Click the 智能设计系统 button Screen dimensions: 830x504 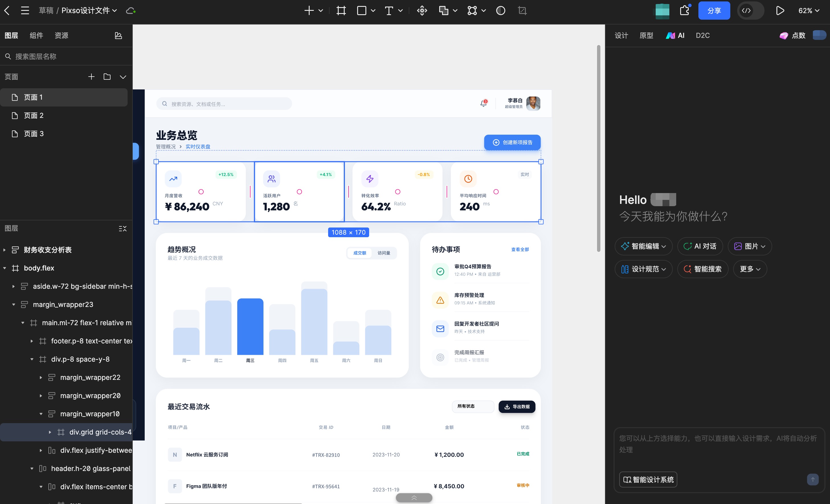point(648,480)
